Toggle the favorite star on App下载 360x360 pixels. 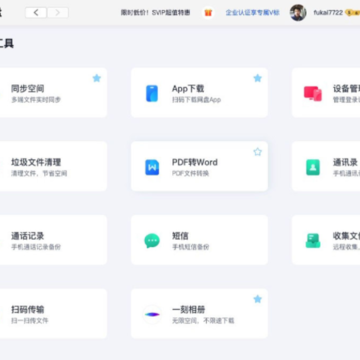(258, 78)
